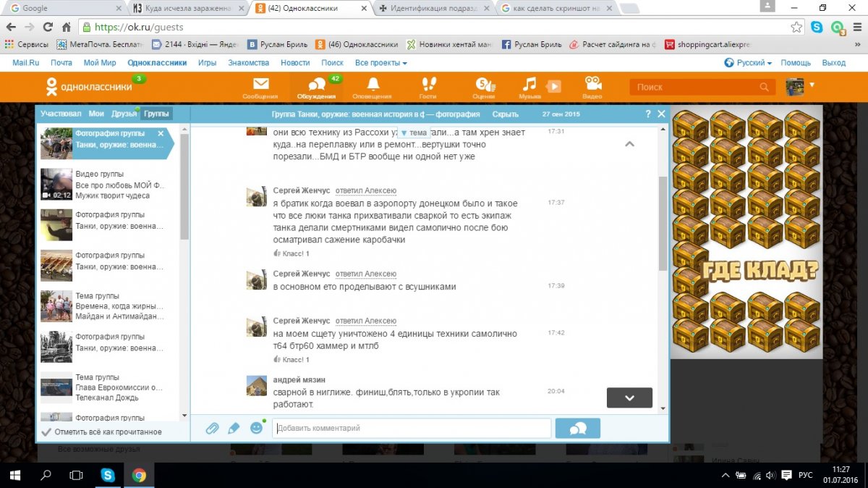
Task: Click the Добавить комментарий input field
Action: 412,428
